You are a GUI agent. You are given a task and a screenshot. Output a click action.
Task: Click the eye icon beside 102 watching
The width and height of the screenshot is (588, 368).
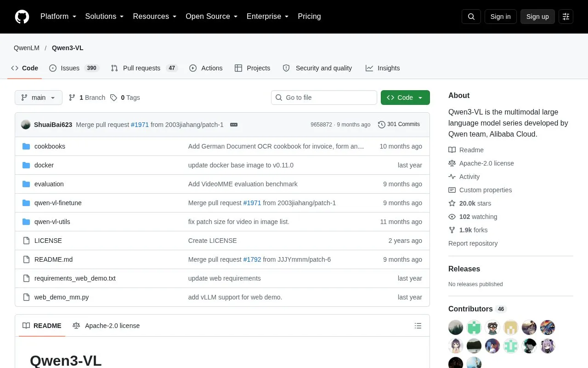click(x=452, y=217)
